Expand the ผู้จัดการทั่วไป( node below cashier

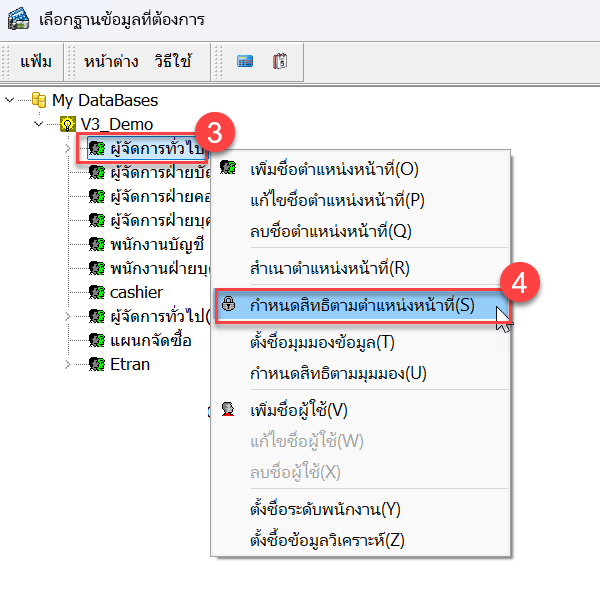68,316
